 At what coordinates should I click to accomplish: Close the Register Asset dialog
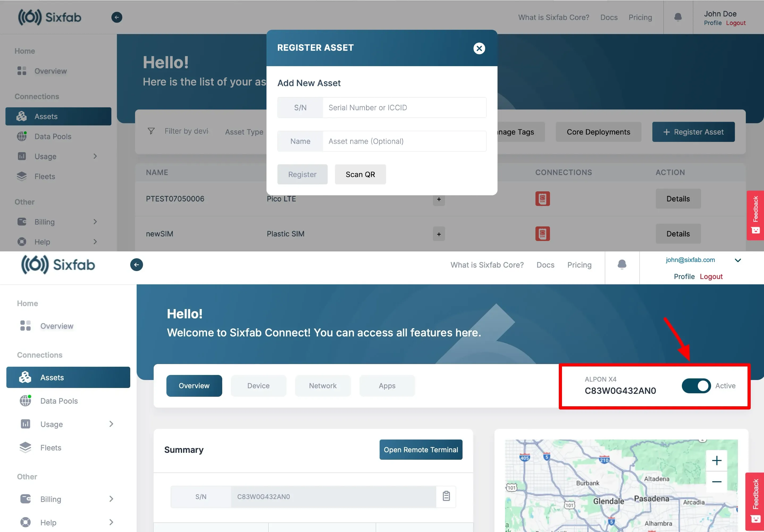(479, 48)
